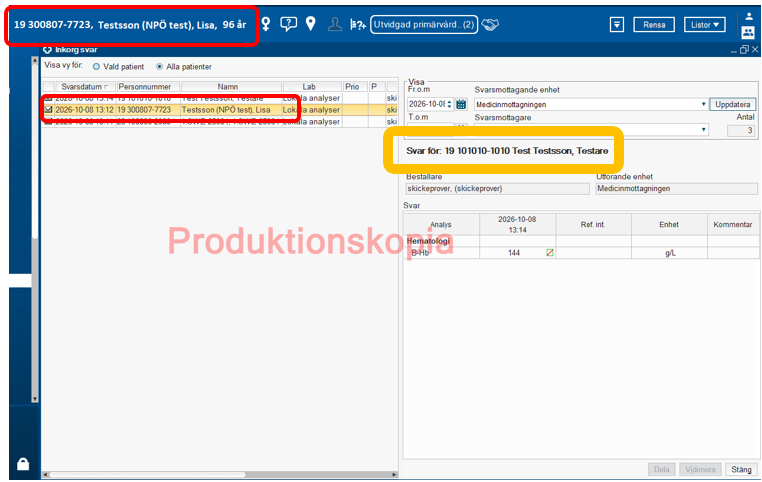
Task: Click the Analys column header in Svar table
Action: [x=441, y=224]
